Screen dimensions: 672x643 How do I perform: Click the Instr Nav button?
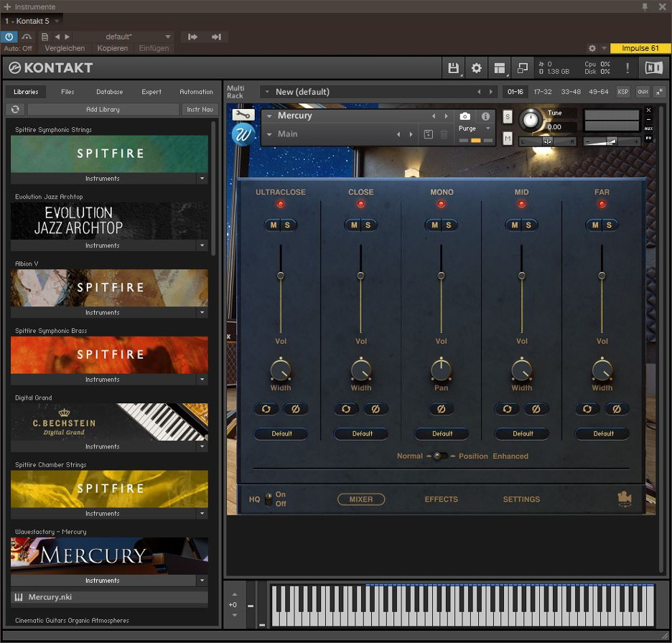point(200,109)
